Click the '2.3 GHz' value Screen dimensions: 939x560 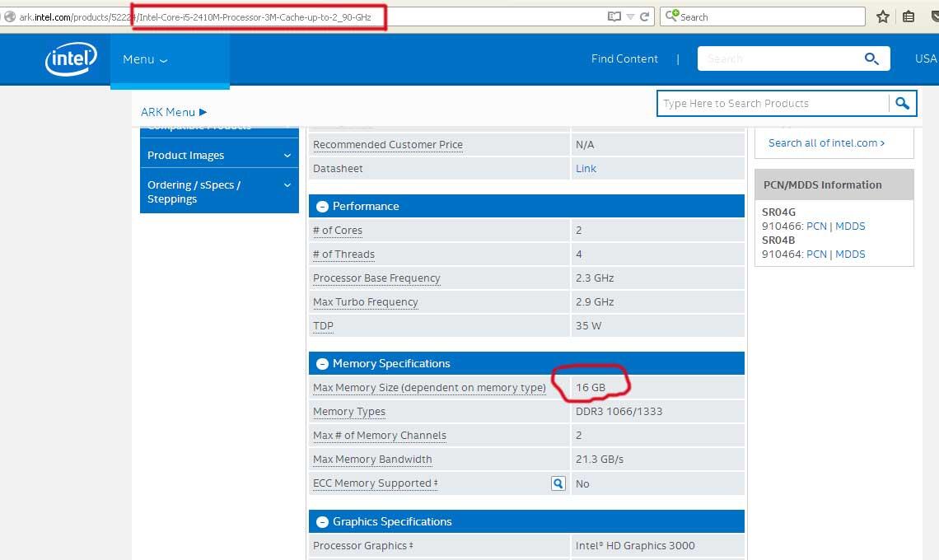pos(595,278)
